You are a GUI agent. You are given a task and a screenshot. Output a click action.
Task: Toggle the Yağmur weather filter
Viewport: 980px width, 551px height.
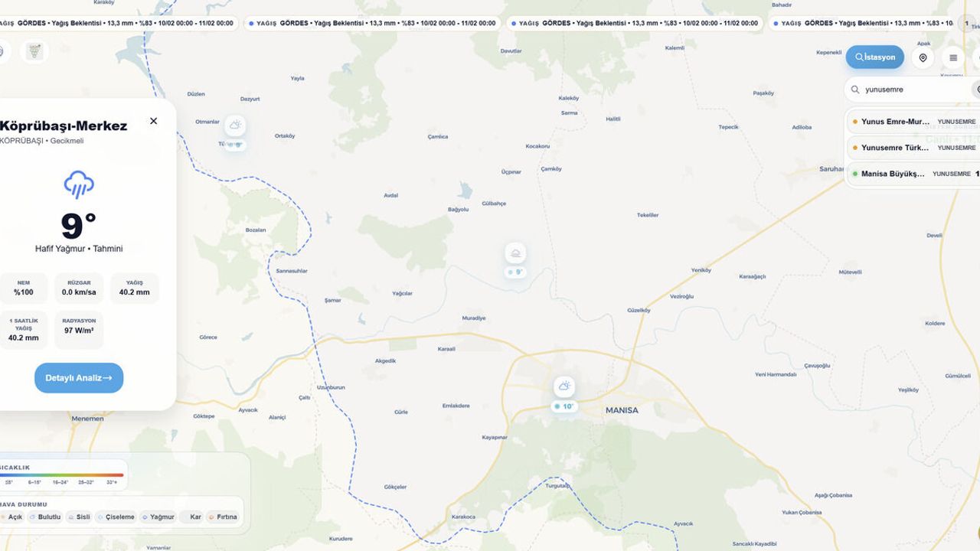pos(159,517)
